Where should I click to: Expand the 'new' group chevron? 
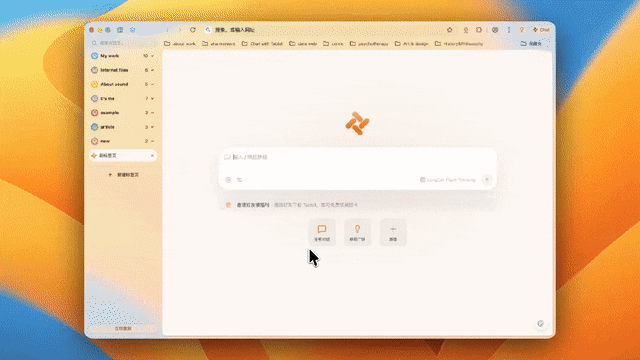coord(152,141)
